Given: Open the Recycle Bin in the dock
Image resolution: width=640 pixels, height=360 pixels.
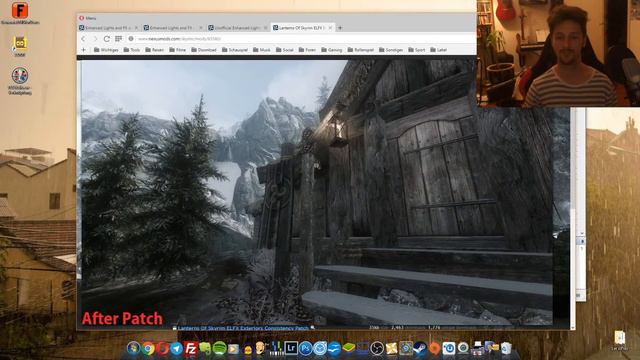Looking at the screenshot, I should (x=506, y=348).
